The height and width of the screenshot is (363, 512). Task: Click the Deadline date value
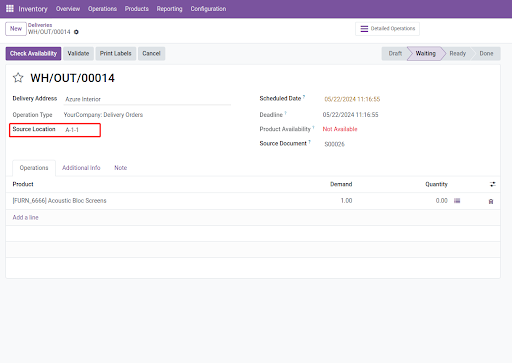350,115
